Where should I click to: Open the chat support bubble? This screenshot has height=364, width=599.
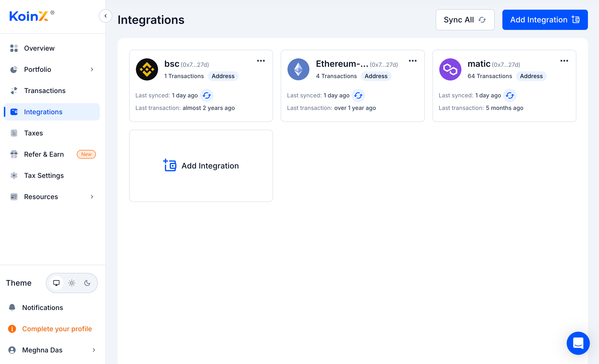point(578,343)
